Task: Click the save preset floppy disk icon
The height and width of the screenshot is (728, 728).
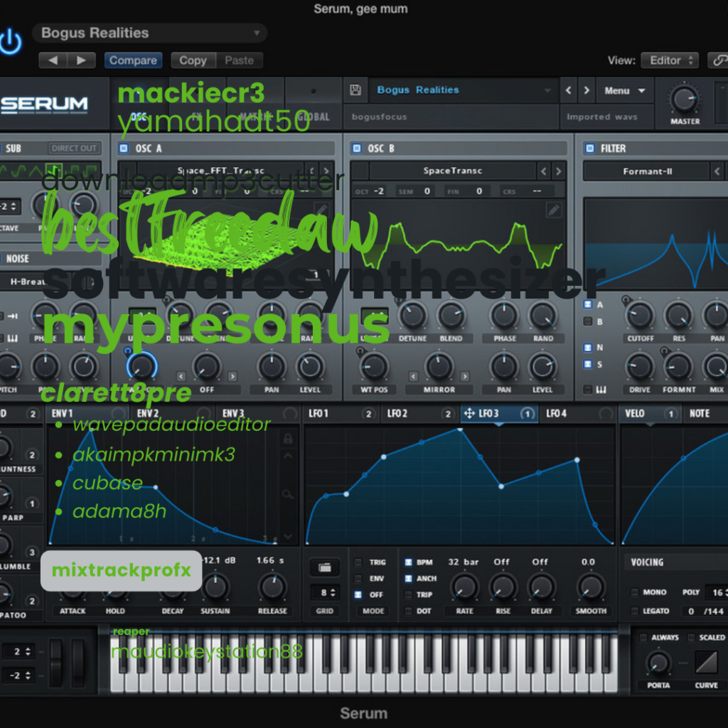Action: [x=355, y=90]
